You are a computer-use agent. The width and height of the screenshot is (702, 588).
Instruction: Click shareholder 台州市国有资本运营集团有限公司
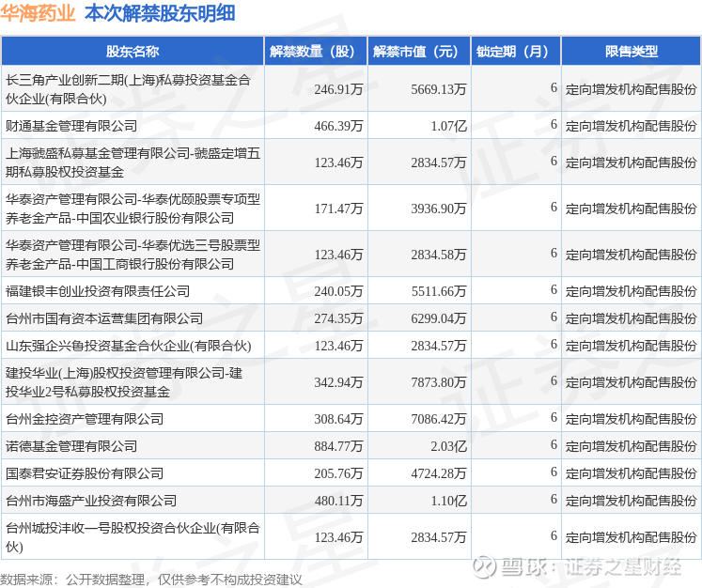point(104,318)
